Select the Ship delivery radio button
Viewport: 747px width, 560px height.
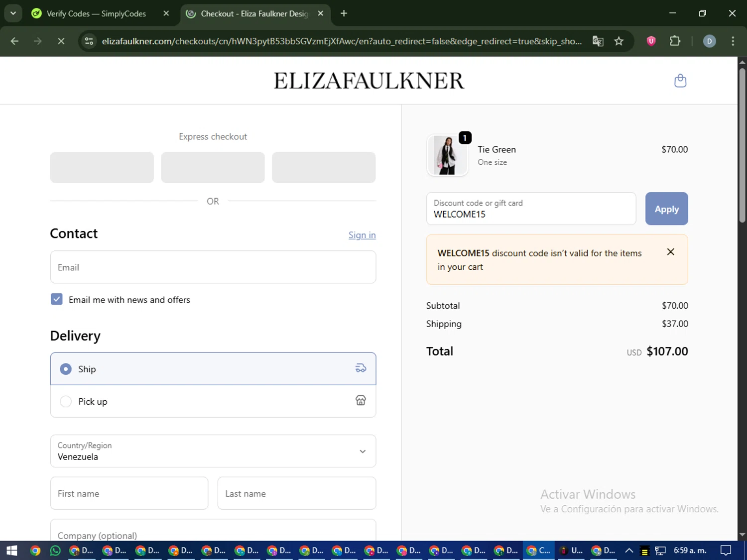66,369
